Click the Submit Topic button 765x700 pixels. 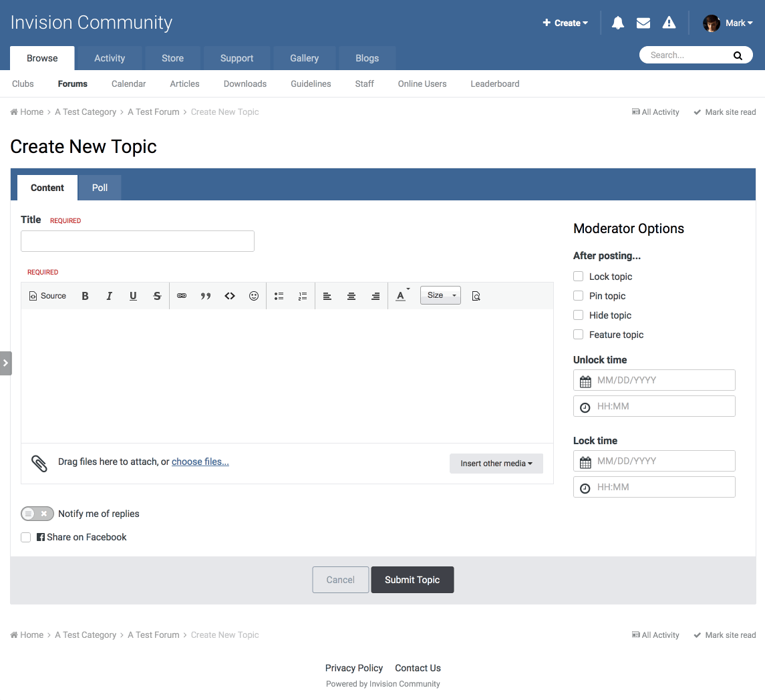point(412,580)
